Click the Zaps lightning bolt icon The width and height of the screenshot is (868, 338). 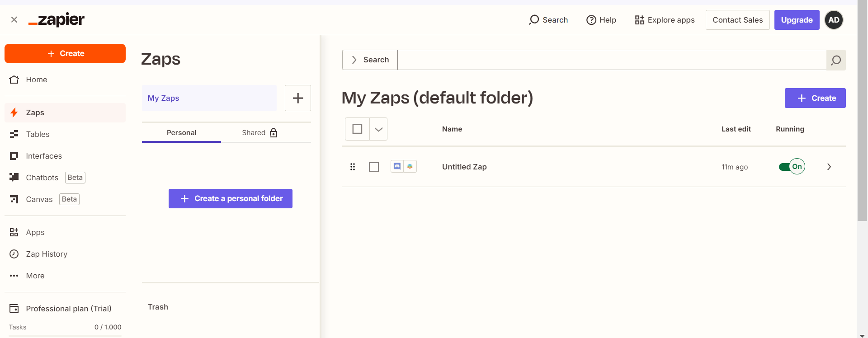(14, 113)
